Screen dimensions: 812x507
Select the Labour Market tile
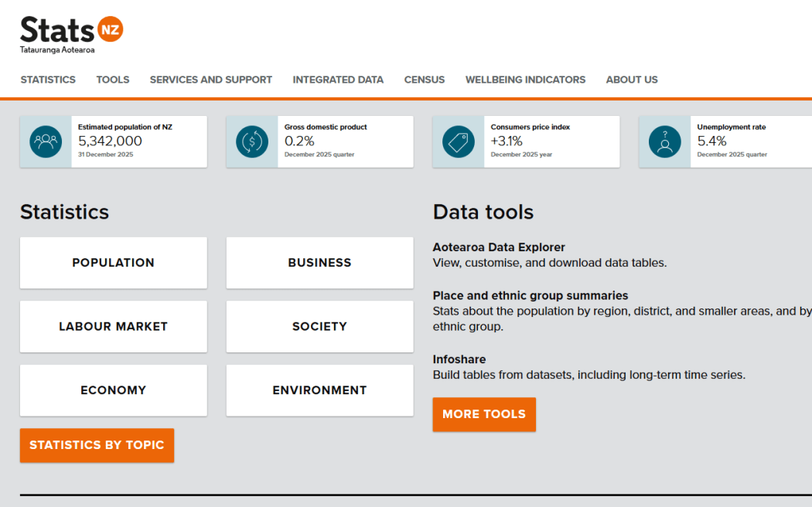click(114, 326)
